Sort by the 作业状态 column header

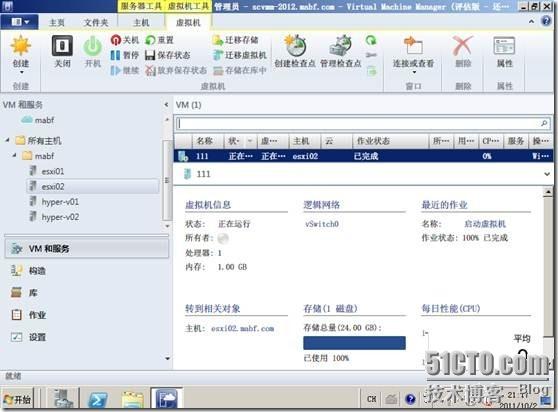(x=391, y=141)
